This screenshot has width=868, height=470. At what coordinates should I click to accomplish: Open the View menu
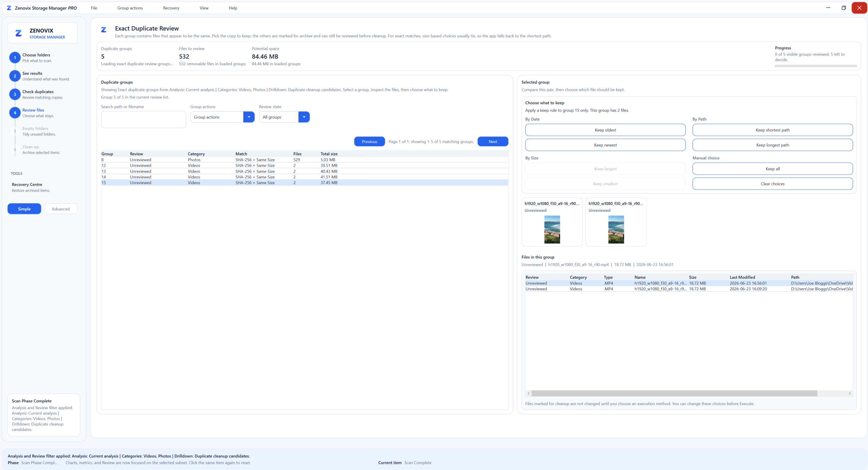click(204, 8)
